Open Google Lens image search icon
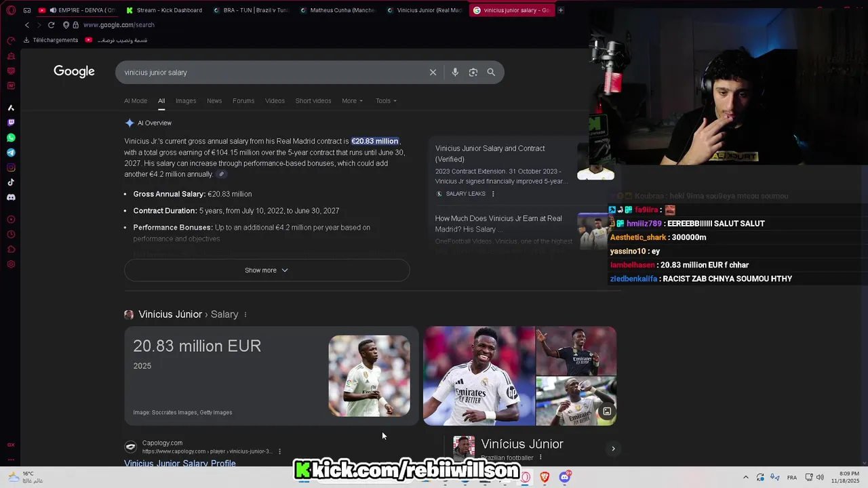868x488 pixels. point(473,73)
